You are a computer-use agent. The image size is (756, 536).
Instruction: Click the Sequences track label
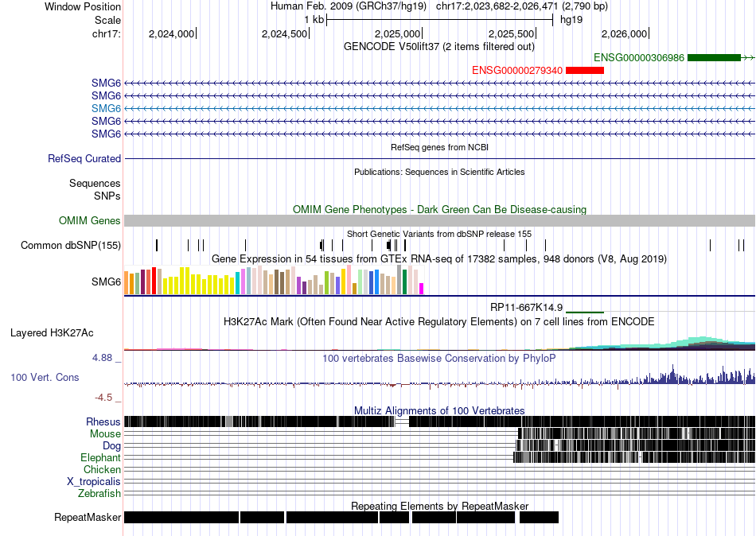95,183
